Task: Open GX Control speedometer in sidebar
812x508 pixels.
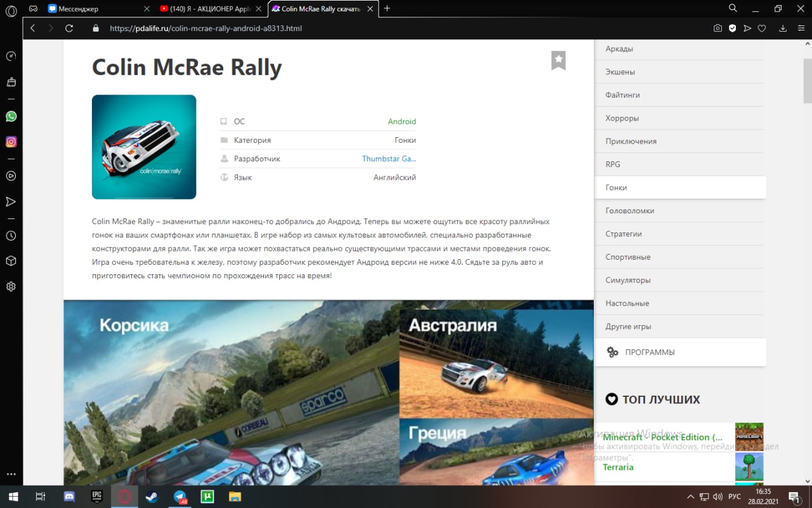Action: click(11, 56)
